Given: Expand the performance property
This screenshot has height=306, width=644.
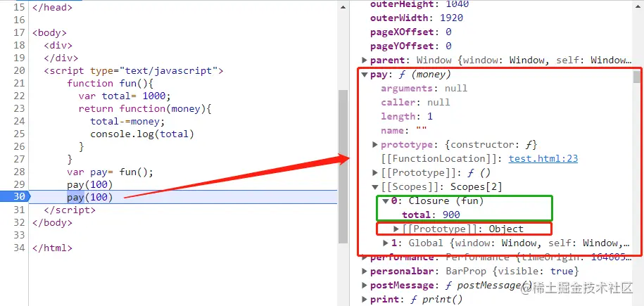Looking at the screenshot, I should pos(365,258).
